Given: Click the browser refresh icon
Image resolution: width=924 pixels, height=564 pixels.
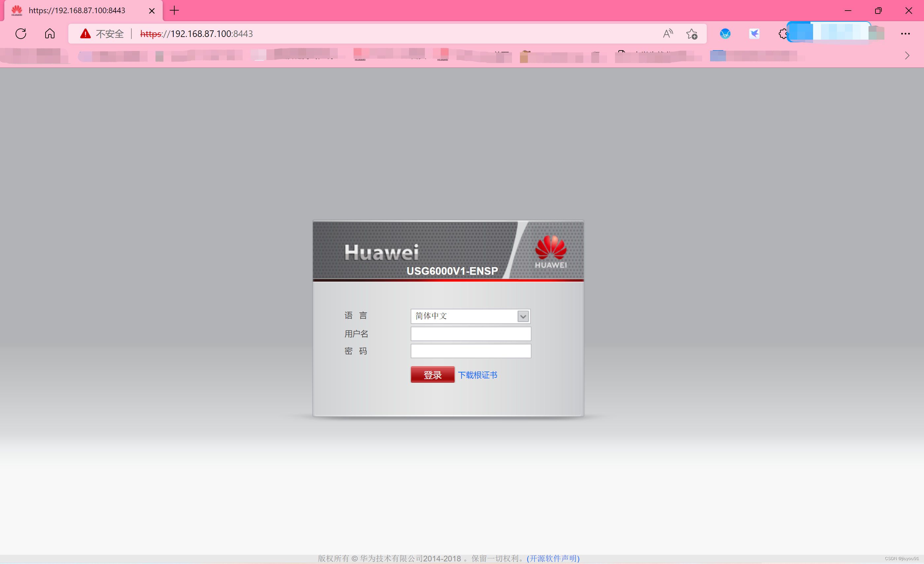Looking at the screenshot, I should [21, 34].
